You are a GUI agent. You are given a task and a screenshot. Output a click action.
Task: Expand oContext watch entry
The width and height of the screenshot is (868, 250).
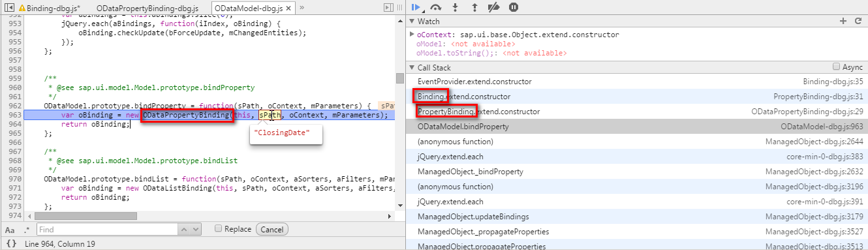click(x=412, y=35)
